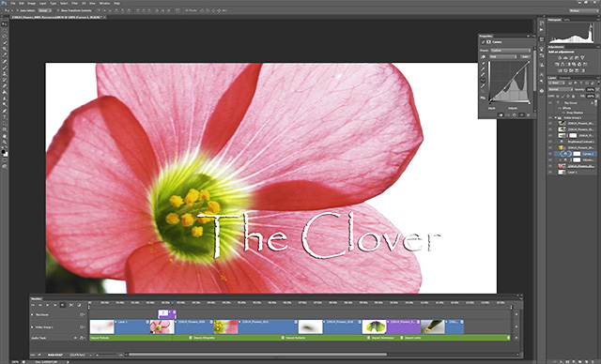Click the foreground color swatch
The height and width of the screenshot is (364, 601).
pos(4,152)
